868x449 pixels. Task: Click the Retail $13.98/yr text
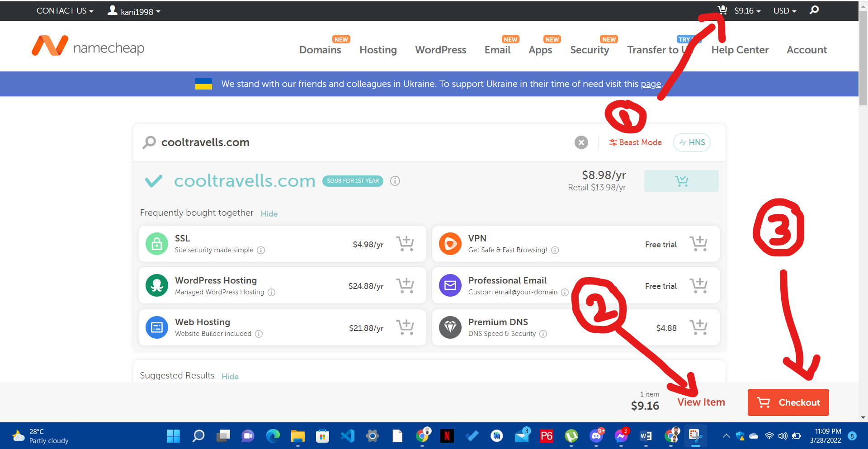597,188
